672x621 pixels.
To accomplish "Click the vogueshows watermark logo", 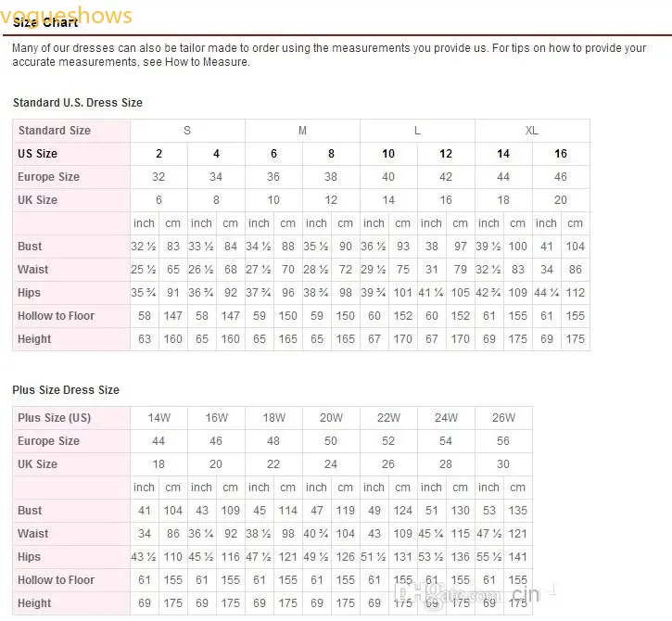I will (x=67, y=15).
